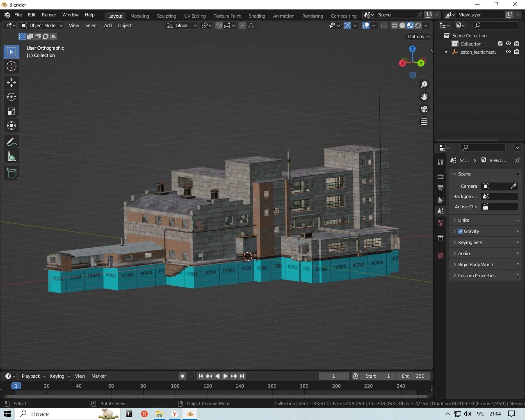Switch to orthographic/perspective grid icon

(424, 121)
